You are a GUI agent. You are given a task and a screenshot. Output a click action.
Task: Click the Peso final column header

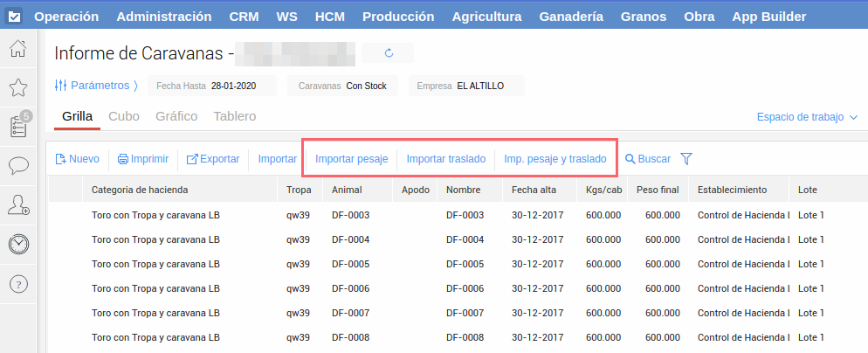pyautogui.click(x=658, y=190)
